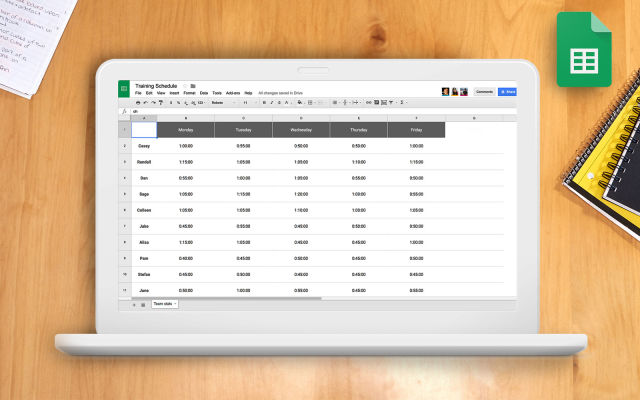Click the Italic formatting icon
Viewport: 640px width, 400px height.
(x=271, y=102)
